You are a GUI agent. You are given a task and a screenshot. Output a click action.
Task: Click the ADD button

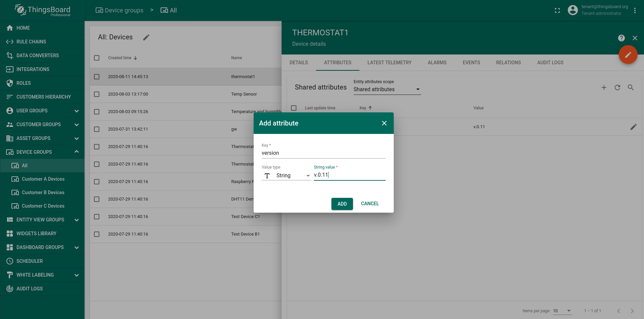pyautogui.click(x=342, y=204)
